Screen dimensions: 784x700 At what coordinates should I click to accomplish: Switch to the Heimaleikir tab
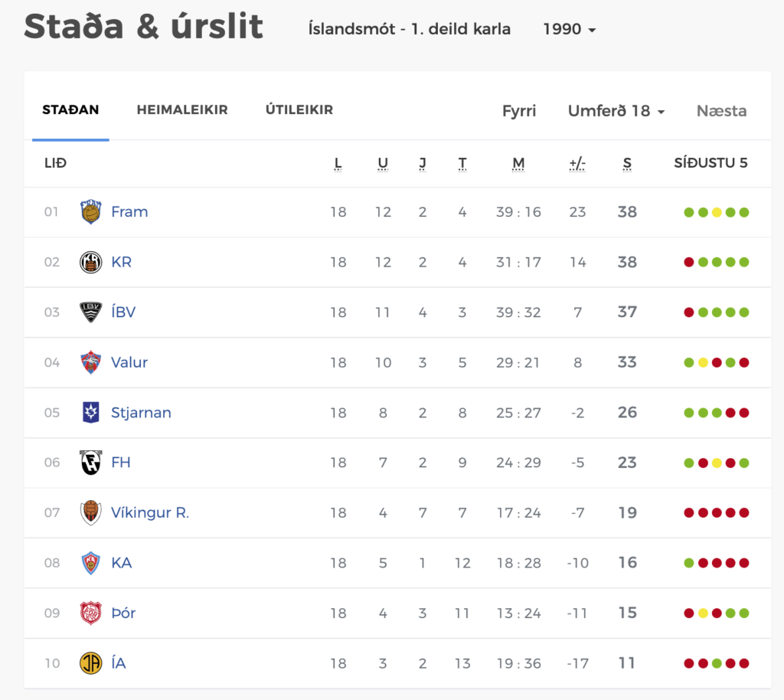pos(182,110)
